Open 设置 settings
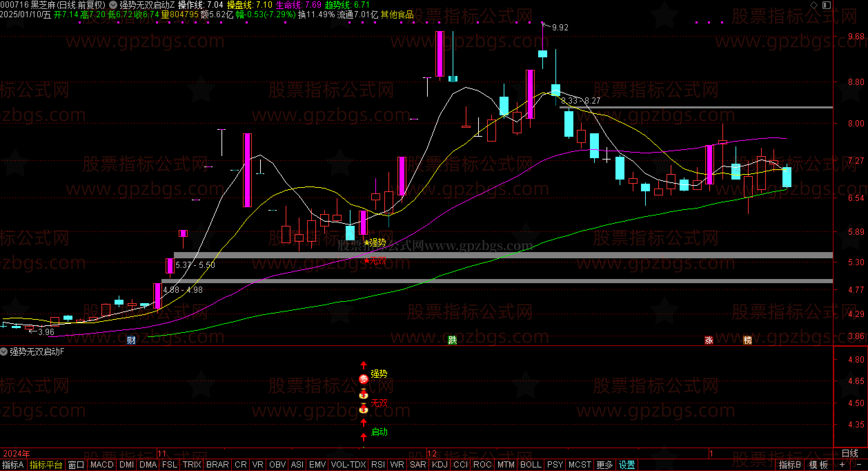The image size is (868, 471). tap(627, 465)
